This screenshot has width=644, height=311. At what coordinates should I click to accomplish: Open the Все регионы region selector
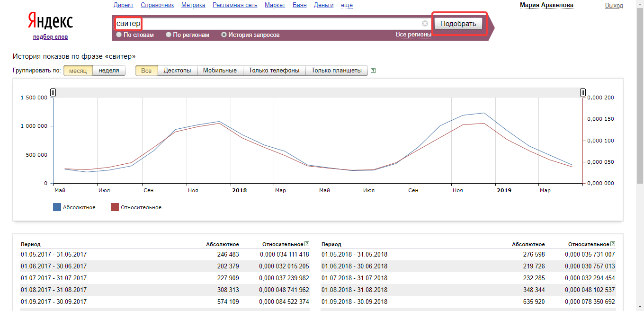pyautogui.click(x=413, y=35)
